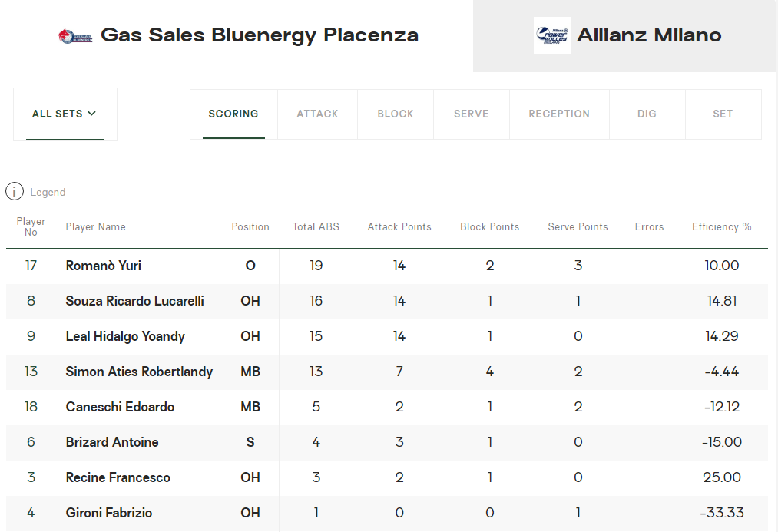Click block points 4 for Simon Aties
The height and width of the screenshot is (532, 778).
point(490,372)
